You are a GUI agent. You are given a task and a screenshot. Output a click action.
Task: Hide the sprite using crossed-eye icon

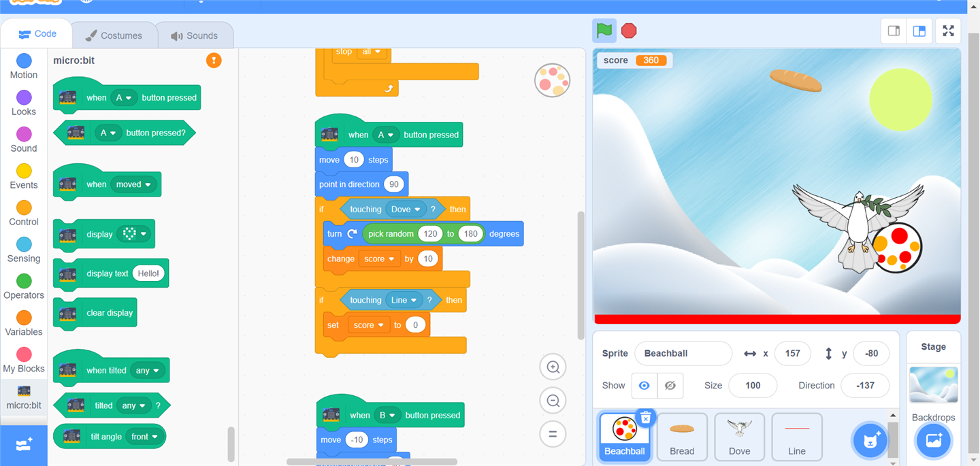[670, 386]
